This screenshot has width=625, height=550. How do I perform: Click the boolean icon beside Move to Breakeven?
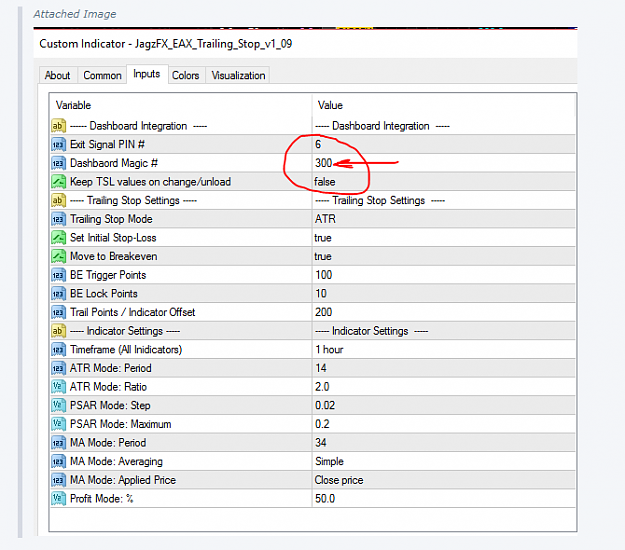point(58,256)
